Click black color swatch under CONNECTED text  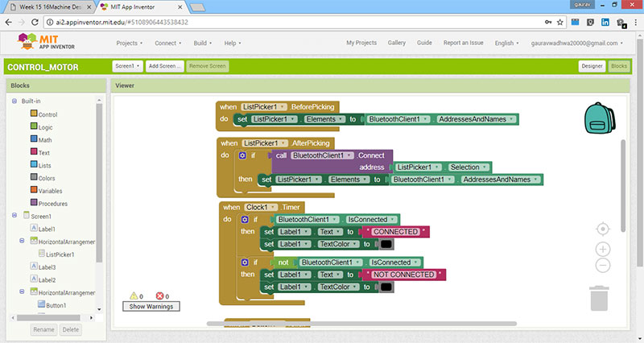pyautogui.click(x=386, y=244)
